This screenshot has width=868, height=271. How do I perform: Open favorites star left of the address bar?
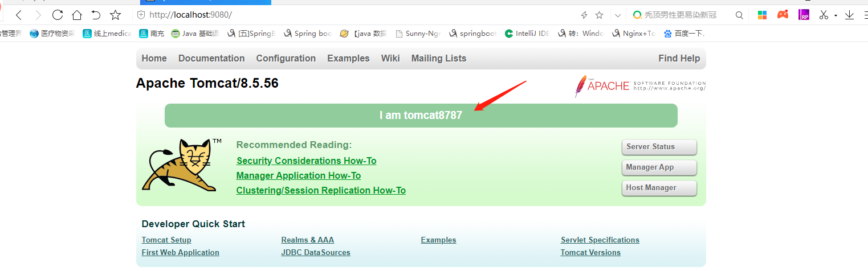[x=115, y=15]
